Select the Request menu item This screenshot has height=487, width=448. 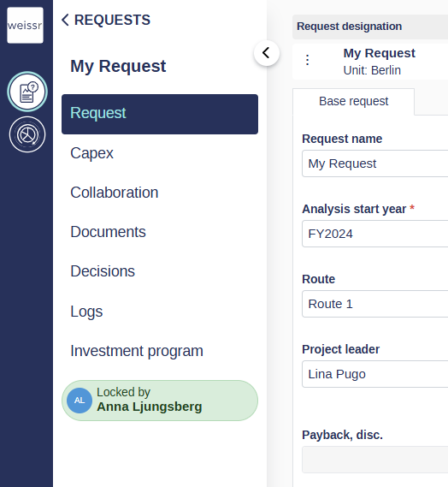coord(160,114)
